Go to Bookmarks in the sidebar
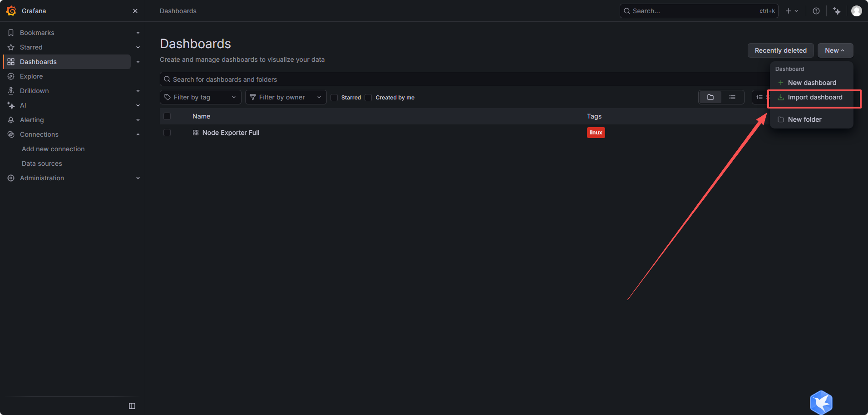This screenshot has width=868, height=415. (37, 33)
